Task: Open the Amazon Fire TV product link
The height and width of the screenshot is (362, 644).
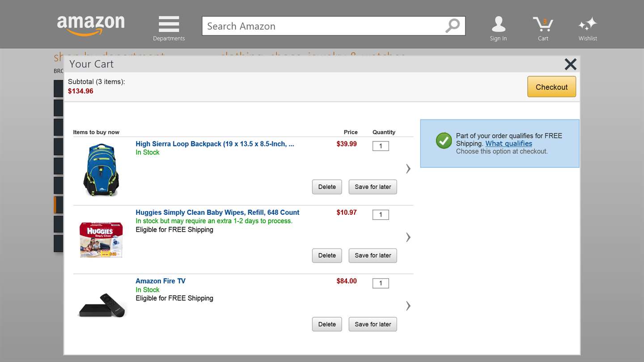Action: (x=161, y=281)
